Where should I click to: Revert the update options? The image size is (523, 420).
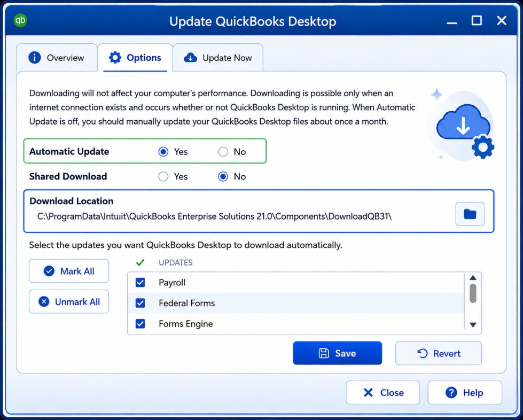[x=438, y=353]
